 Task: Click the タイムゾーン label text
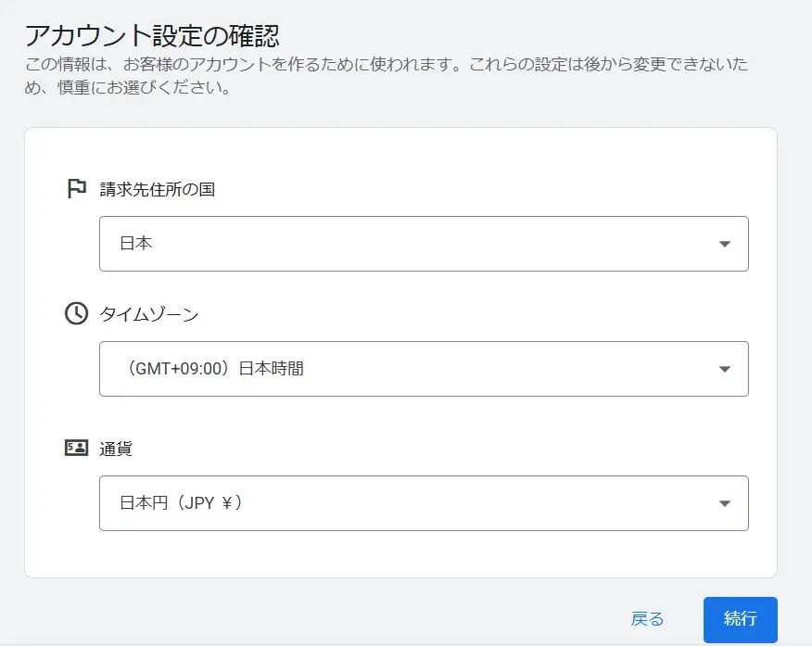(x=149, y=314)
